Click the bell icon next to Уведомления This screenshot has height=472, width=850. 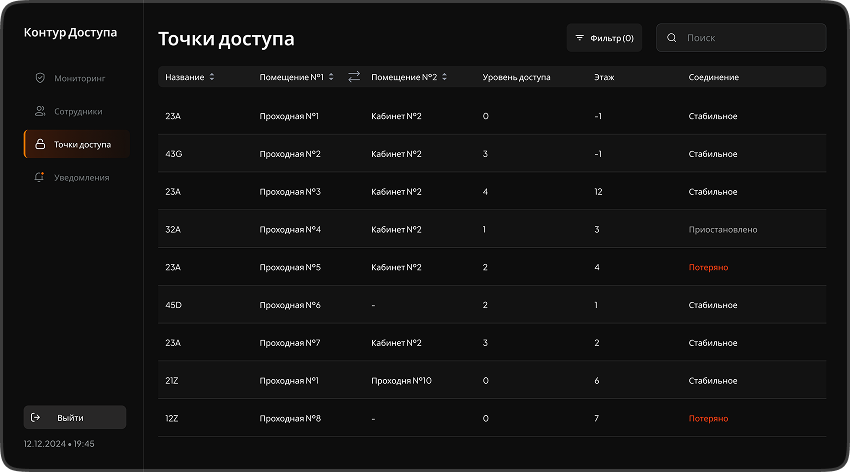40,177
